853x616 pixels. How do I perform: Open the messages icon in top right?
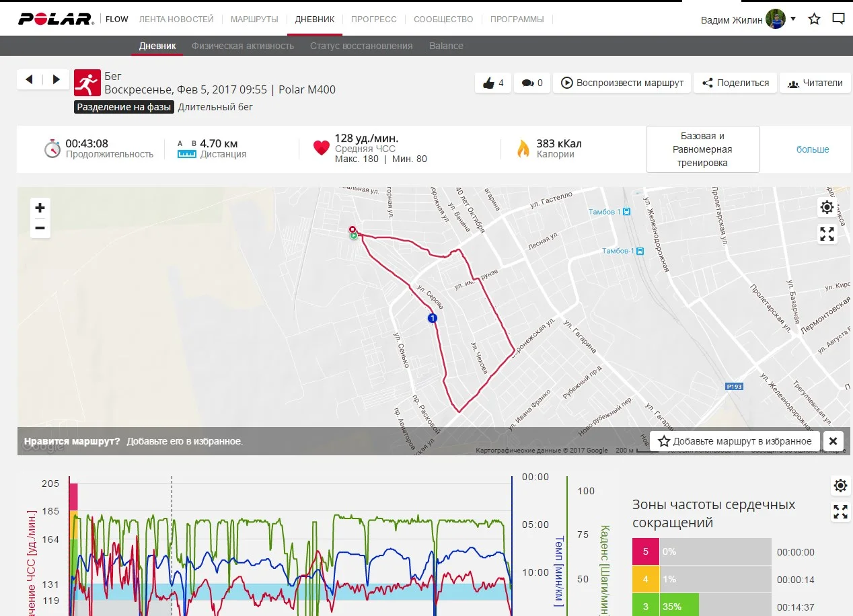(x=838, y=19)
